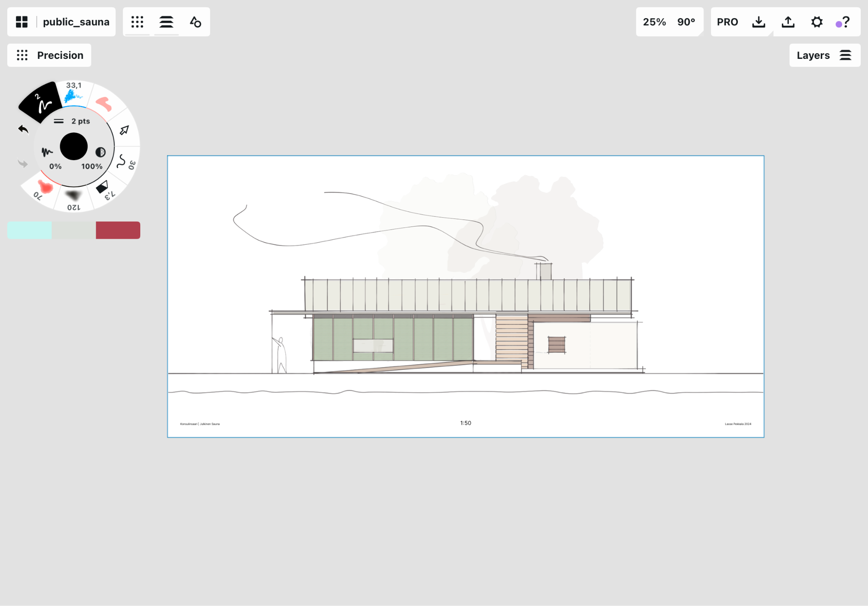The height and width of the screenshot is (606, 868).
Task: Open the Precision menu
Action: tap(49, 55)
